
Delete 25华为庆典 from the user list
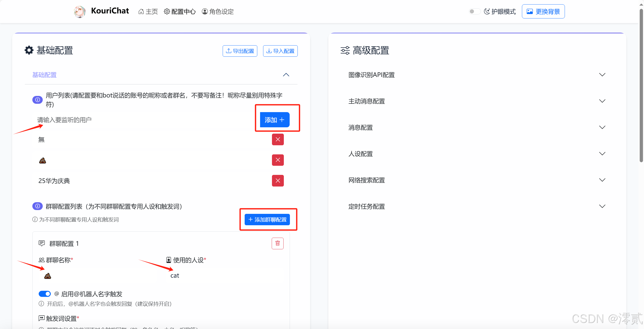(x=278, y=180)
